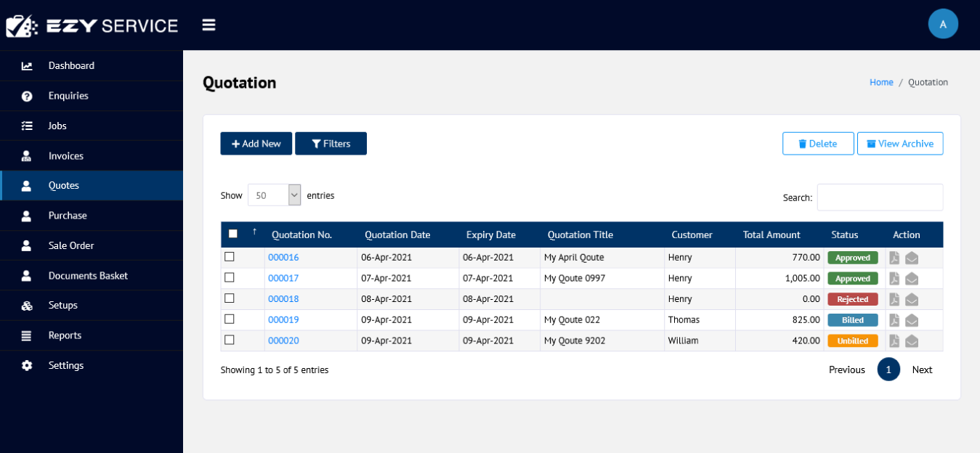Click the Dashboard chart icon in sidebar

[x=27, y=66]
